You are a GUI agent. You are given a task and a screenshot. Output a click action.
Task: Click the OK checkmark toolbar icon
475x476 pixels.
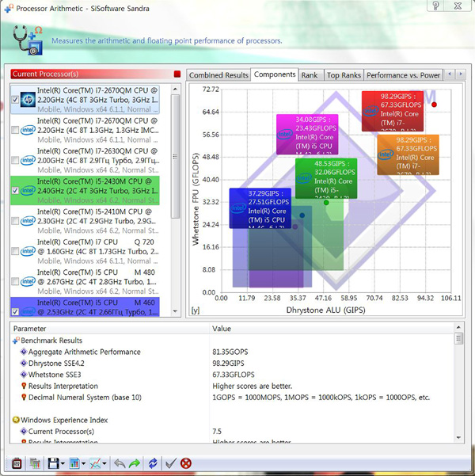pos(170,463)
